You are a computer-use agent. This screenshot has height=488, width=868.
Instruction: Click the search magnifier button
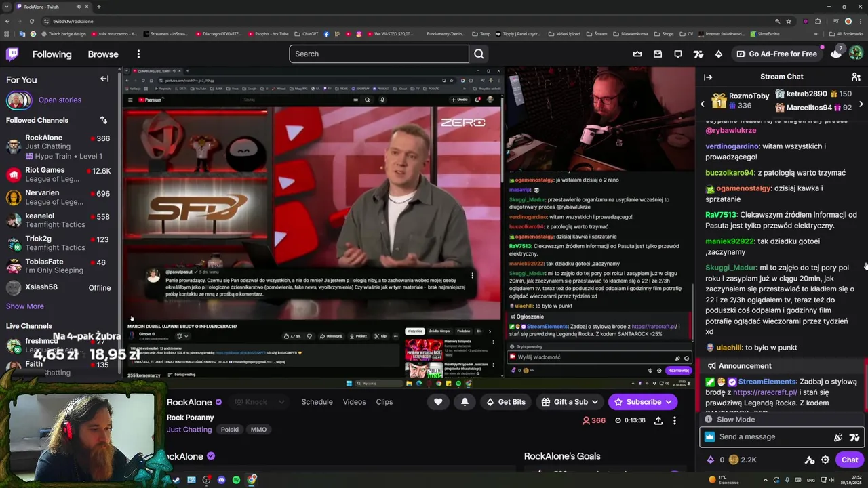pos(479,54)
